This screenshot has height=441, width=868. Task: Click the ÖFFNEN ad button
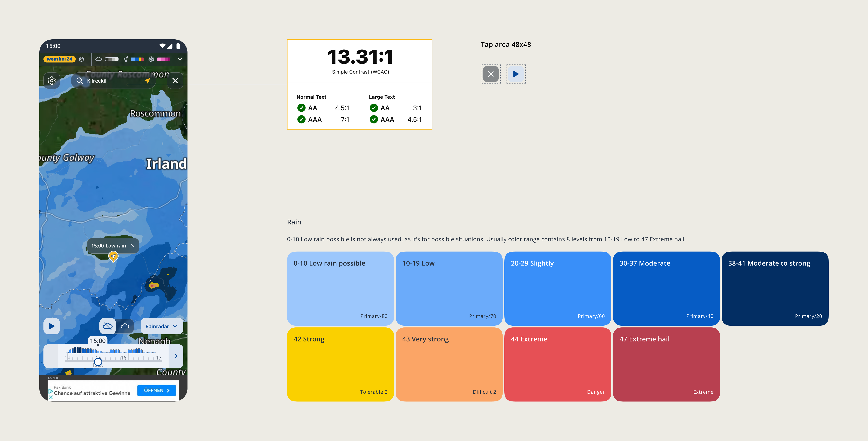pos(157,390)
